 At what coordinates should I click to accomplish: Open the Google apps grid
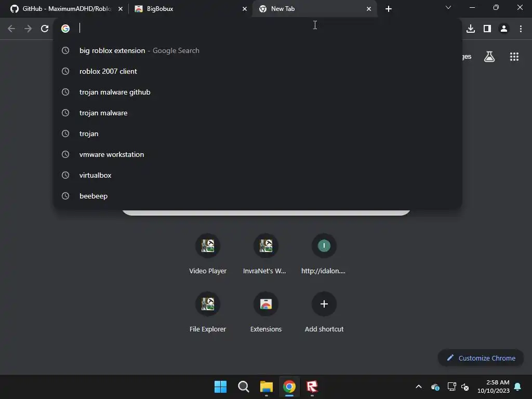click(514, 57)
